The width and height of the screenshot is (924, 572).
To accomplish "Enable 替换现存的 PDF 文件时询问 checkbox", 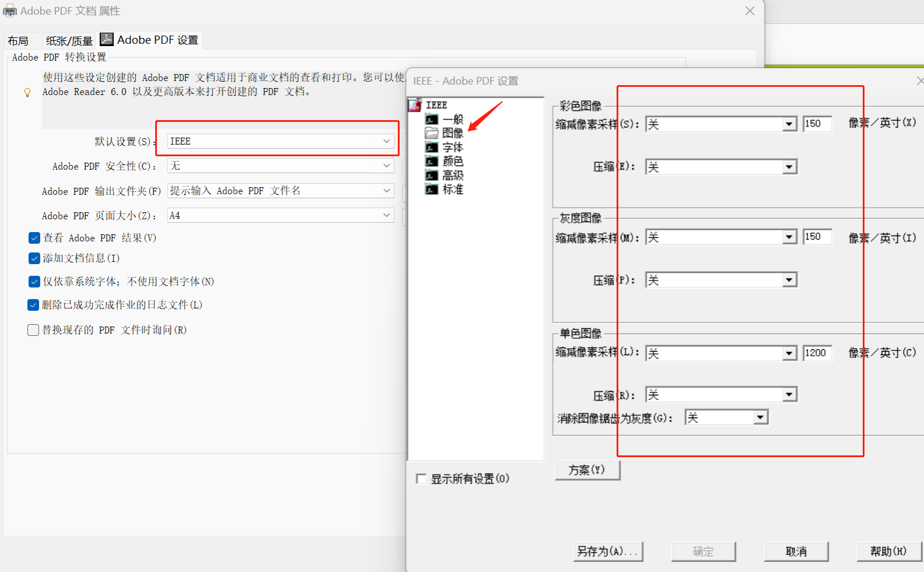I will click(33, 330).
